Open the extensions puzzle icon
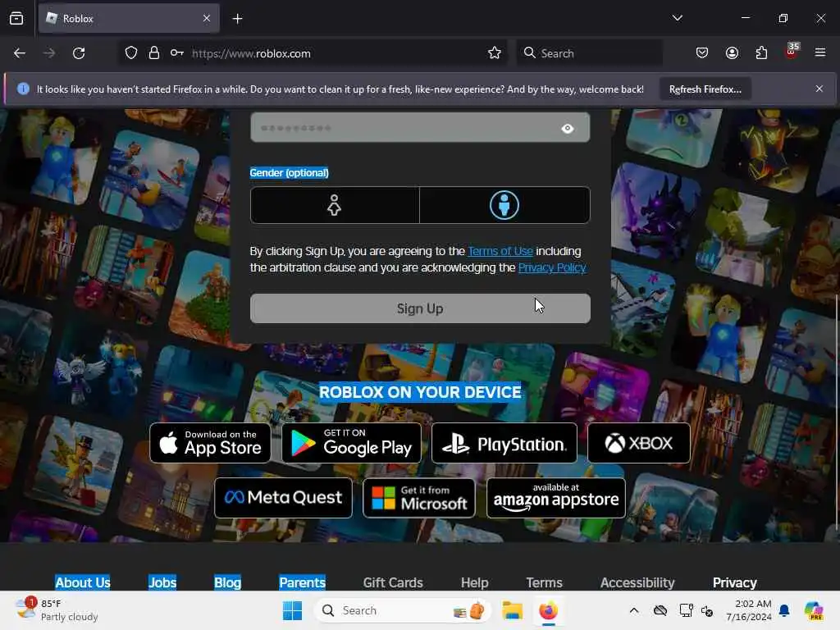The width and height of the screenshot is (840, 630). click(761, 53)
